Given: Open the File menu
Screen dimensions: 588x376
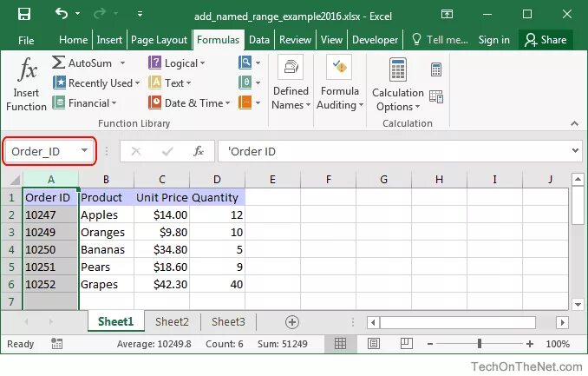Looking at the screenshot, I should coord(26,40).
